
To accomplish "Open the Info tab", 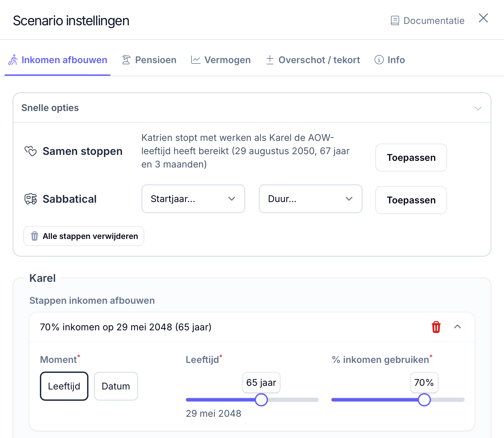I will (389, 60).
